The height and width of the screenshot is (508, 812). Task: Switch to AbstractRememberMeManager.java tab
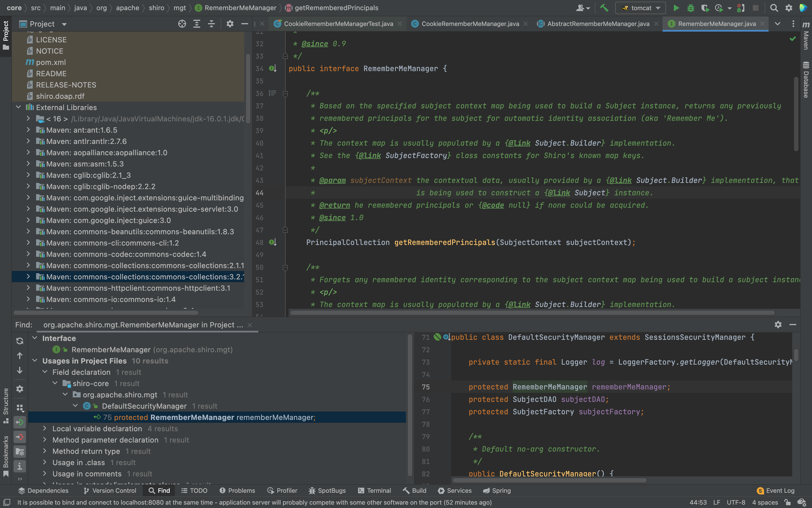[598, 24]
